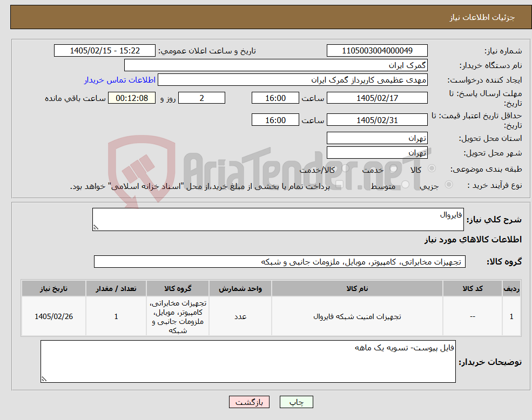Viewport: 532px width, 420px height.
Task: Click the remaining time field 00:12:08
Action: click(132, 98)
